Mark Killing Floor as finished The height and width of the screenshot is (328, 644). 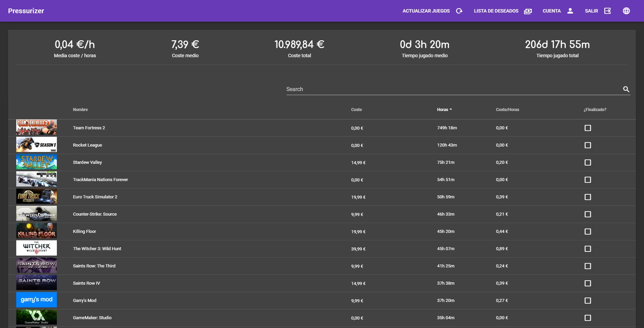tap(588, 232)
